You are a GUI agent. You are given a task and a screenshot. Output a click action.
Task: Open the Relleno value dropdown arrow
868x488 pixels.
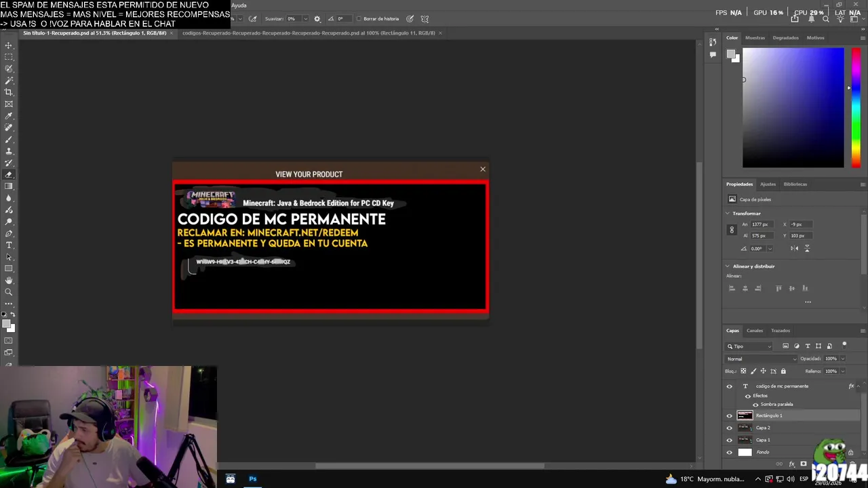coord(842,371)
